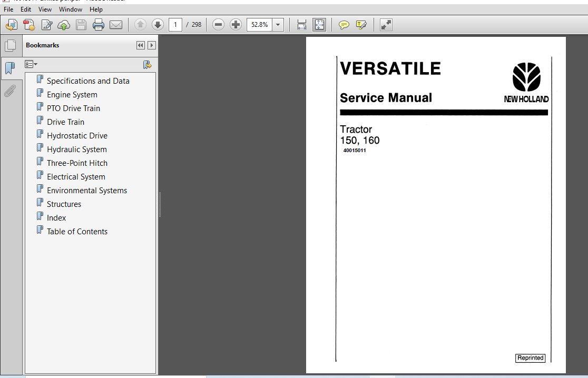Zoom out with the minus button

(218, 25)
